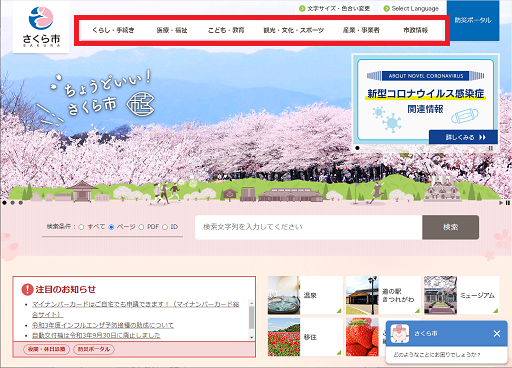Open 自動交付機は令和3年9月30日に廃止 link

(x=96, y=335)
